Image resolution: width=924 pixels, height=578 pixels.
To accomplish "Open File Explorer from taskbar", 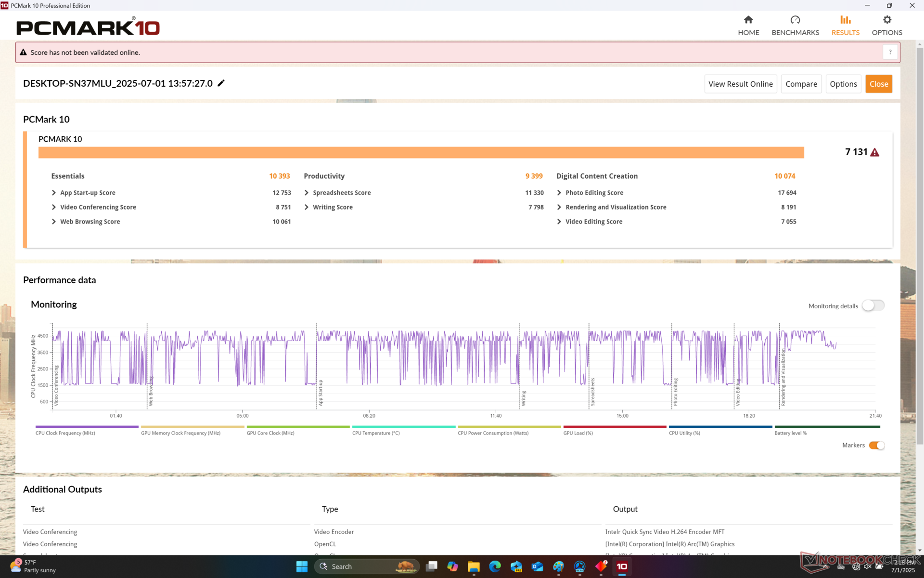I will click(474, 567).
